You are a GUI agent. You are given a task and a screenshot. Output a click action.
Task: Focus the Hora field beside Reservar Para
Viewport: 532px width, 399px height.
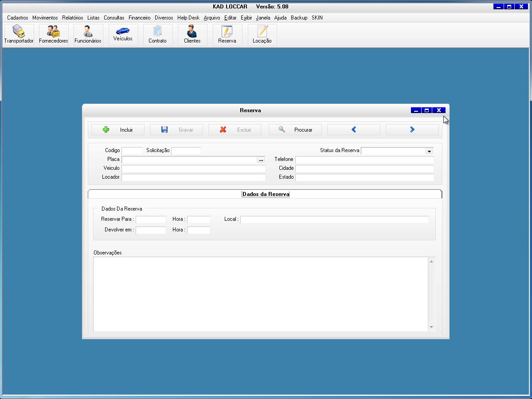(199, 219)
